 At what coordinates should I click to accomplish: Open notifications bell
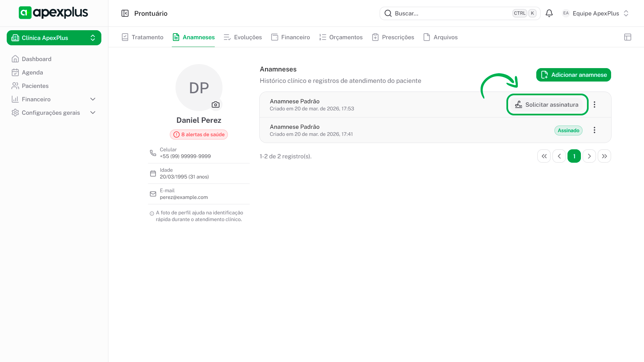(549, 13)
